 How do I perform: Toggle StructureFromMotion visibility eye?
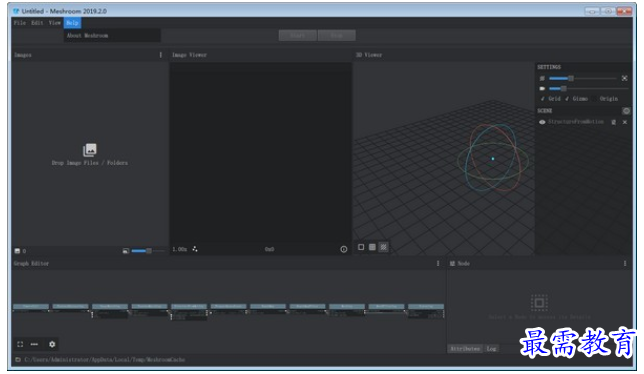coord(542,122)
